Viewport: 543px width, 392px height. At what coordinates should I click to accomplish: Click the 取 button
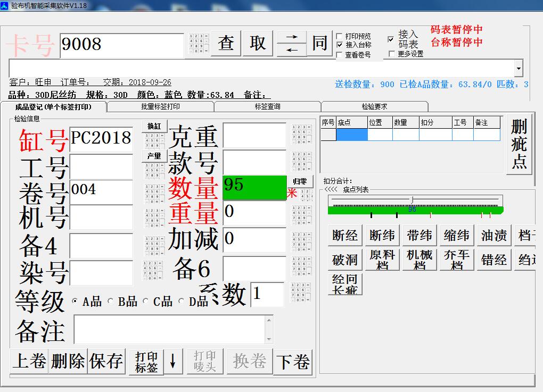pos(258,43)
